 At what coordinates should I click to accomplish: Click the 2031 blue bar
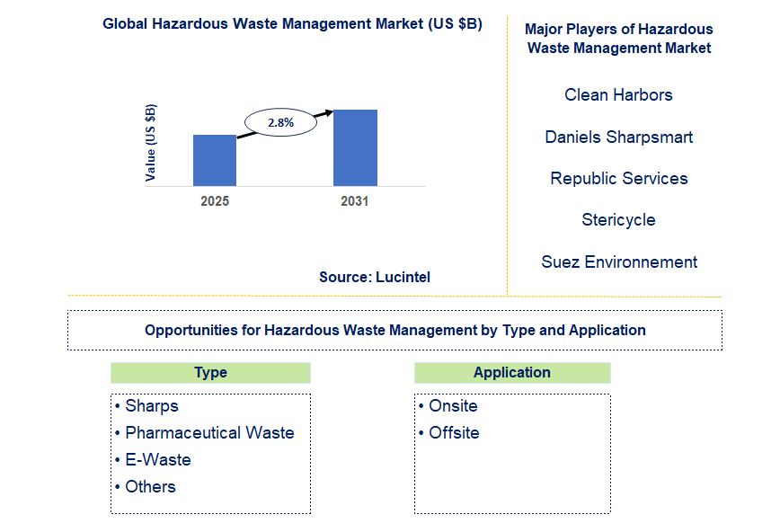coord(355,147)
